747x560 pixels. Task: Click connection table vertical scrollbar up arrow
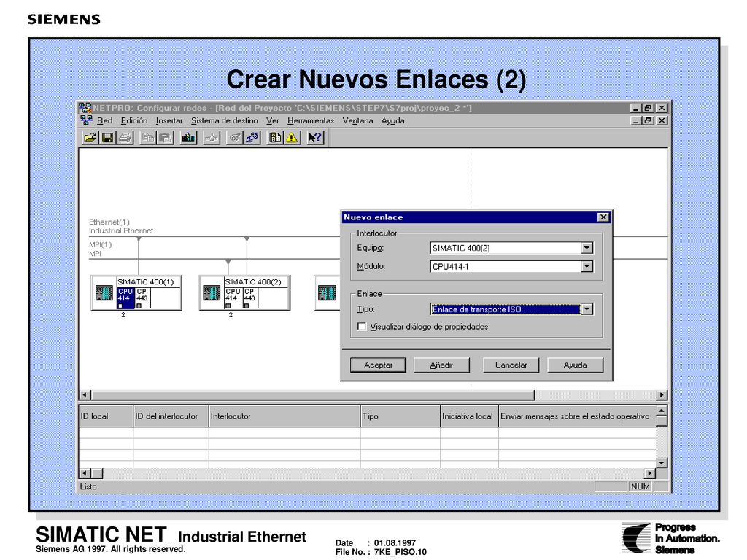661,411
